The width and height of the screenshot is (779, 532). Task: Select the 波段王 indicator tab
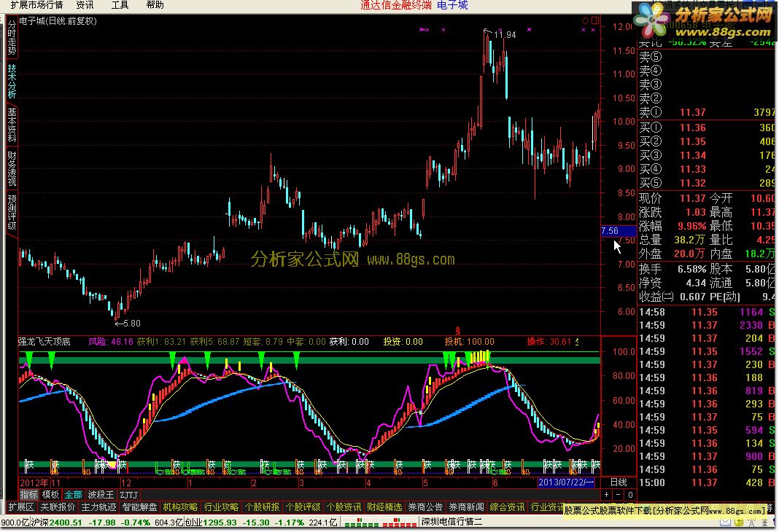(101, 495)
